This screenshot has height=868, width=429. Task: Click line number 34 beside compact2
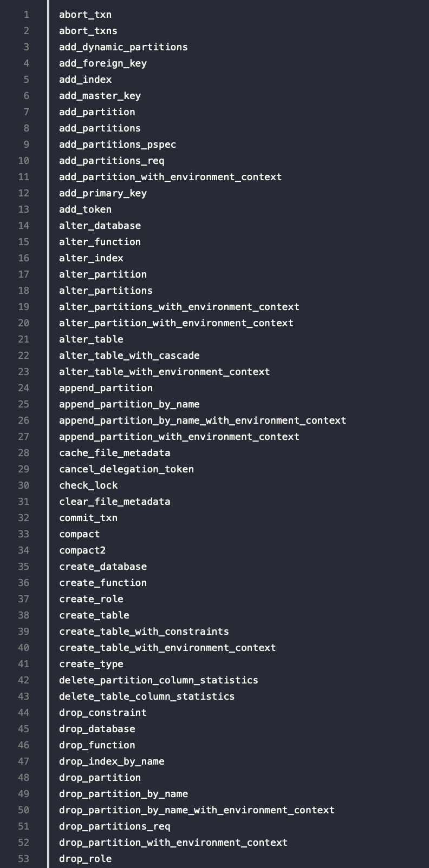24,550
